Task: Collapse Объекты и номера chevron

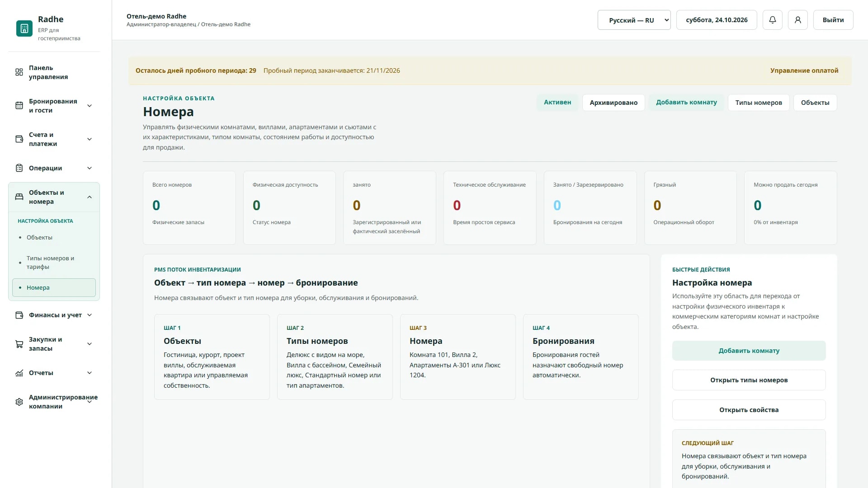Action: [x=90, y=197]
